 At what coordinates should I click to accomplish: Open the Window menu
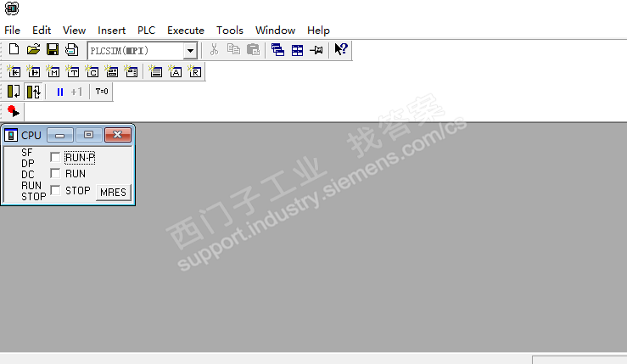pos(275,31)
